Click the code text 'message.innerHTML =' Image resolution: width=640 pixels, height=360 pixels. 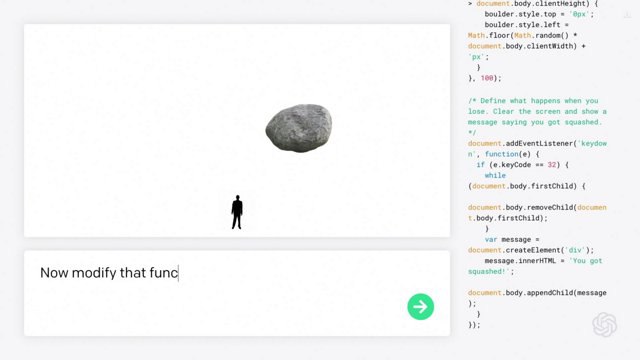(524, 261)
